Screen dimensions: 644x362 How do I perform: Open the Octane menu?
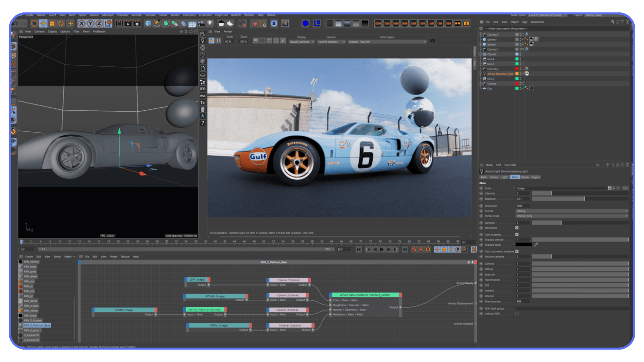click(x=271, y=15)
